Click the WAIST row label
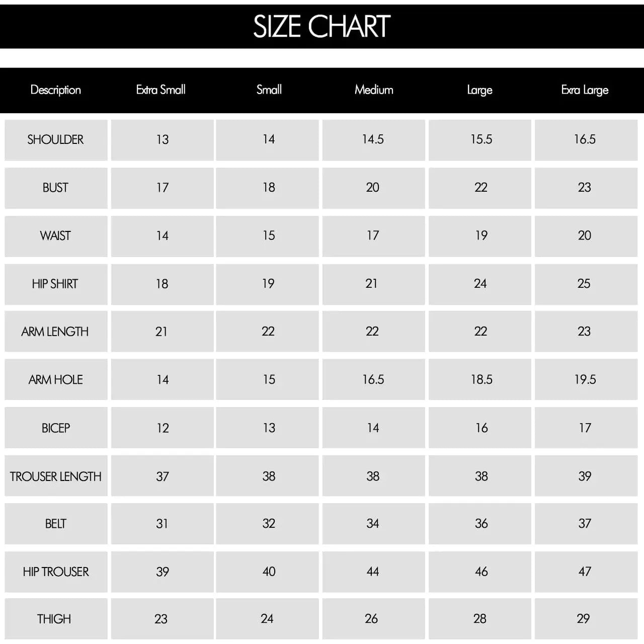Screen dimensions: 644x644 click(56, 236)
